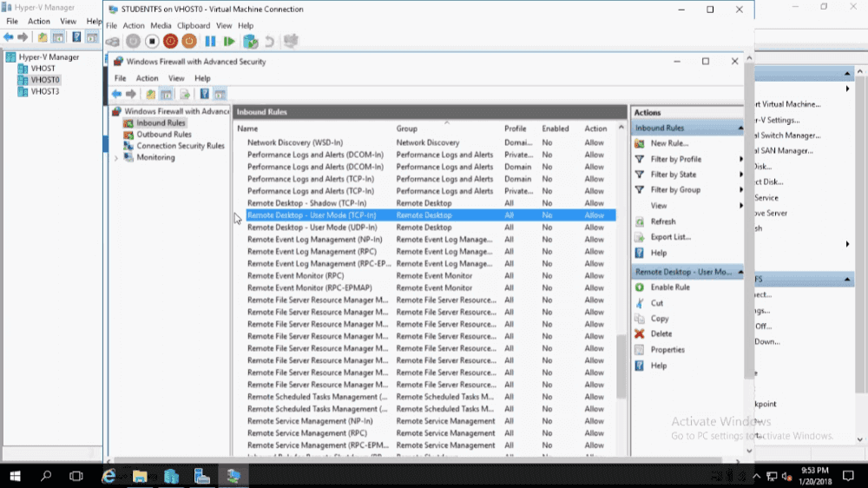868x488 pixels.
Task: Select Connection Security Rules in the tree
Action: [181, 146]
